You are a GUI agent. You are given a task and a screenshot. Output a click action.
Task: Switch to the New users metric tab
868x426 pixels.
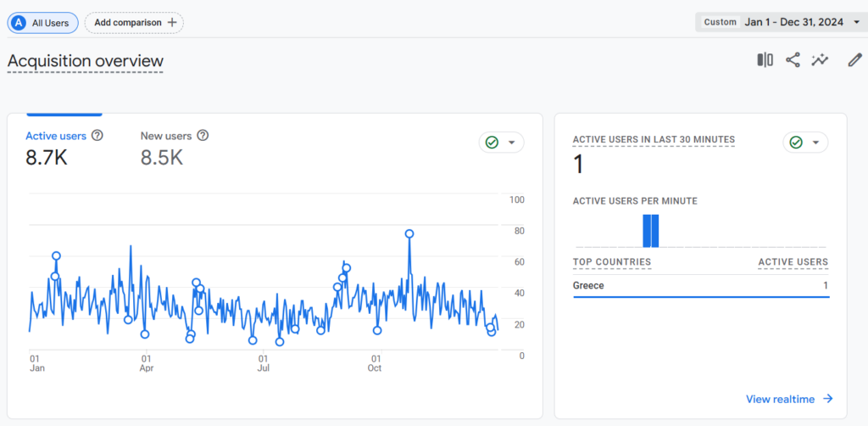pos(166,136)
